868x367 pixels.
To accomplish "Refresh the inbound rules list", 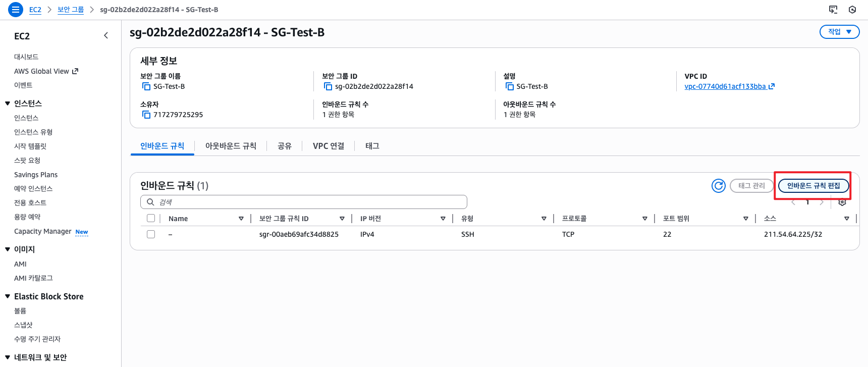I will point(719,186).
